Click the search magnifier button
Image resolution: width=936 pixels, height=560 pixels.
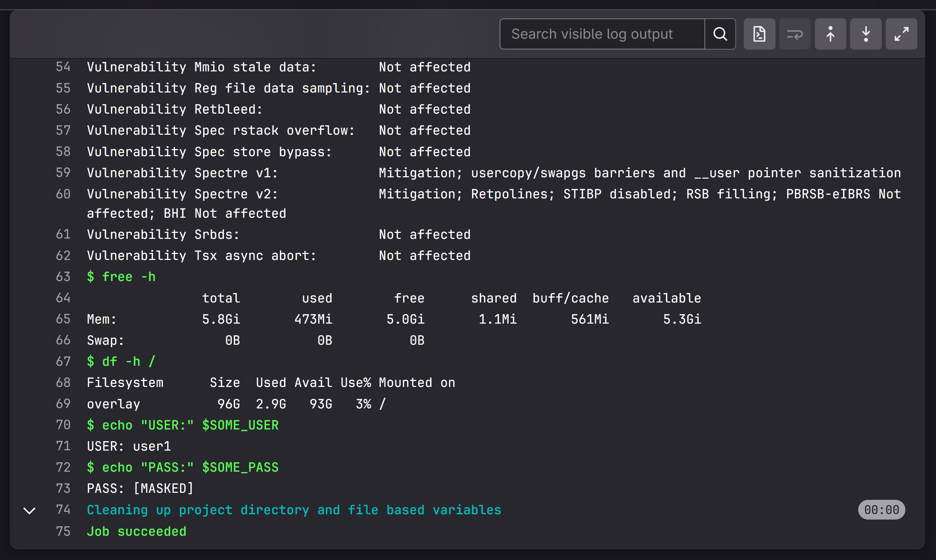[720, 34]
